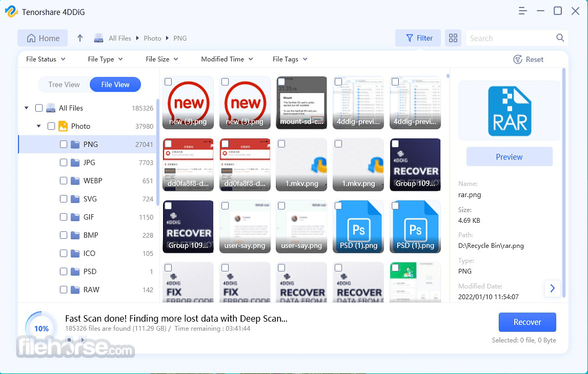The image size is (588, 374).
Task: Open the hamburger menu icon in title bar
Action: (x=522, y=11)
